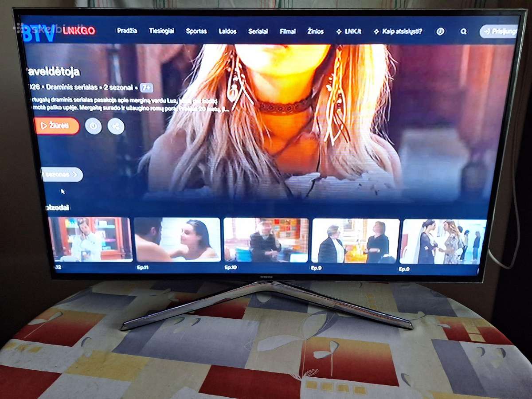532x399 pixels.
Task: Click the Ep.11 label text
Action: pos(142,267)
